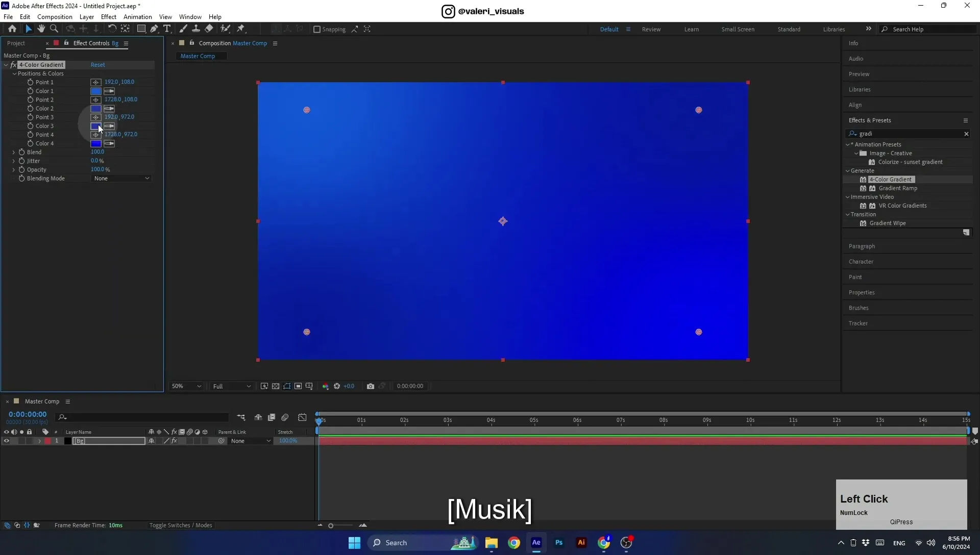This screenshot has width=980, height=555.
Task: Toggle Bg layer effects fx switch
Action: coord(174,441)
